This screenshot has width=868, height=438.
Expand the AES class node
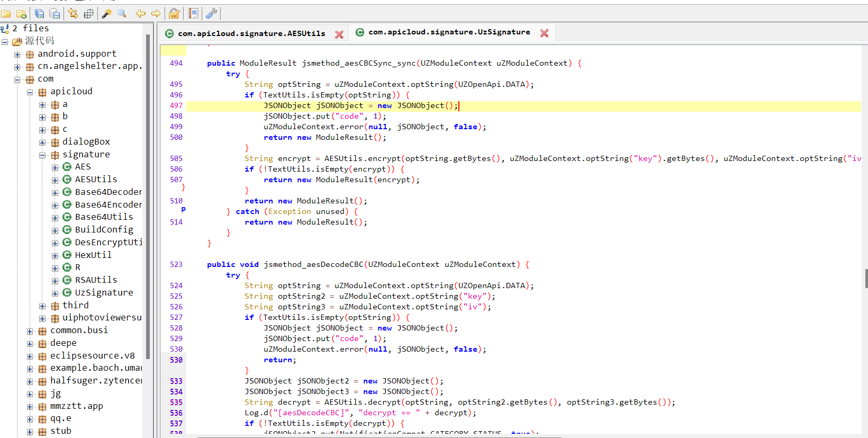[55, 167]
